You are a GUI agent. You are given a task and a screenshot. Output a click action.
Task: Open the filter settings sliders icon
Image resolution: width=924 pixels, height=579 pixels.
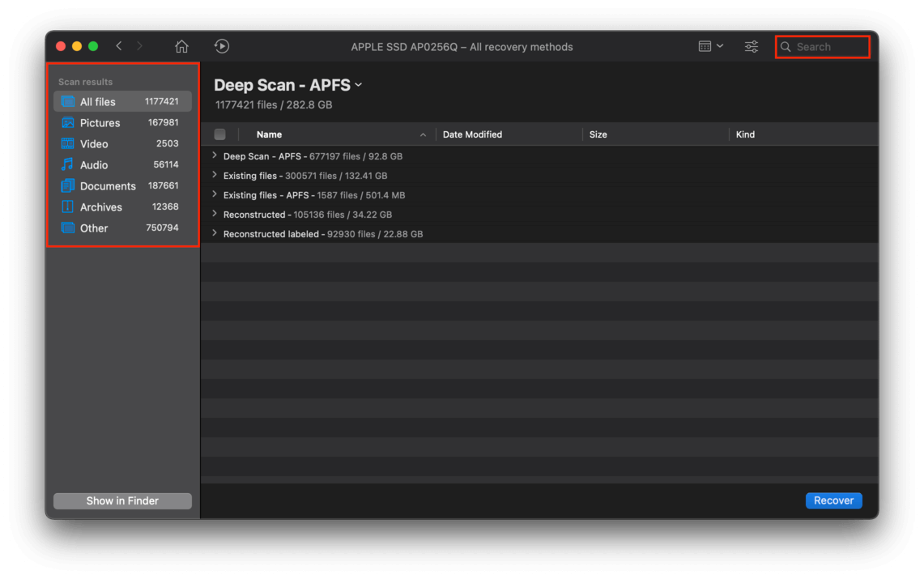point(752,46)
